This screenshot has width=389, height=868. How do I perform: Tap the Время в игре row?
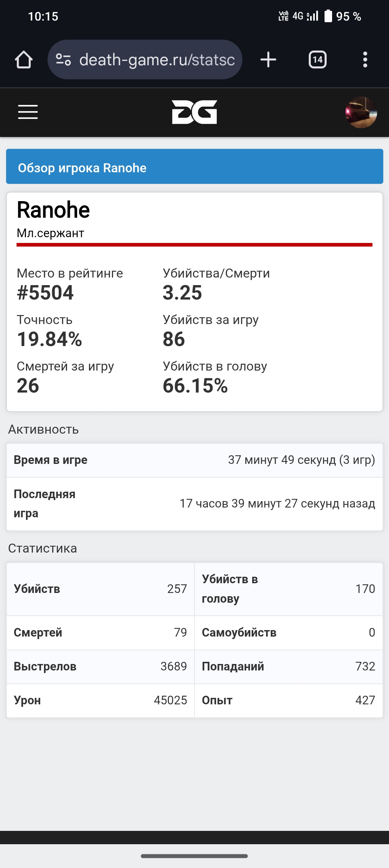pos(194,460)
